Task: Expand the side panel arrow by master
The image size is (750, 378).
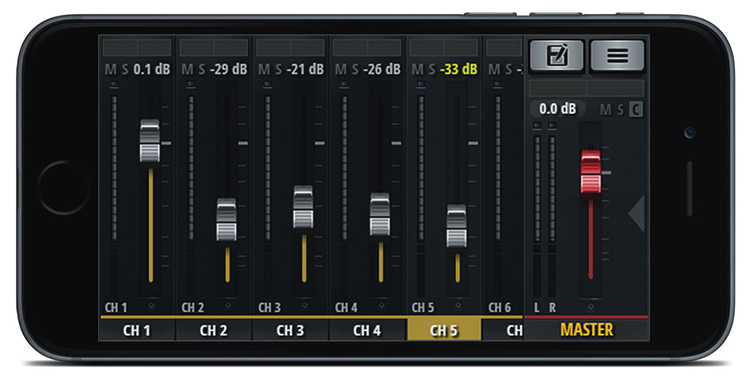Action: coord(637,213)
